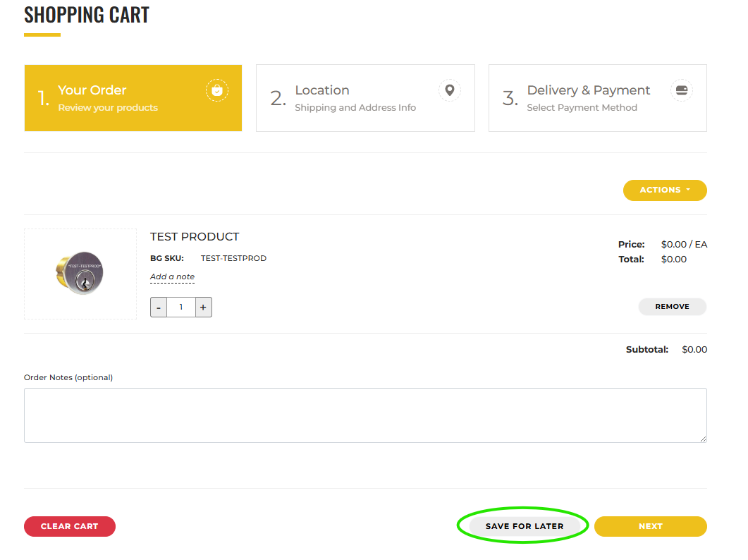
Task: Click Save For Later
Action: click(524, 526)
